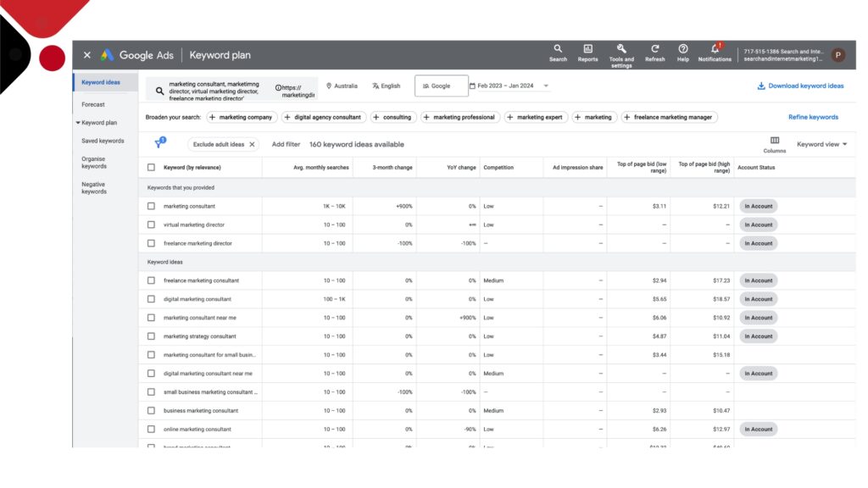Screen dimensions: 868x488
Task: Check 'marketing strategy consultant' checkbox
Action: click(151, 335)
